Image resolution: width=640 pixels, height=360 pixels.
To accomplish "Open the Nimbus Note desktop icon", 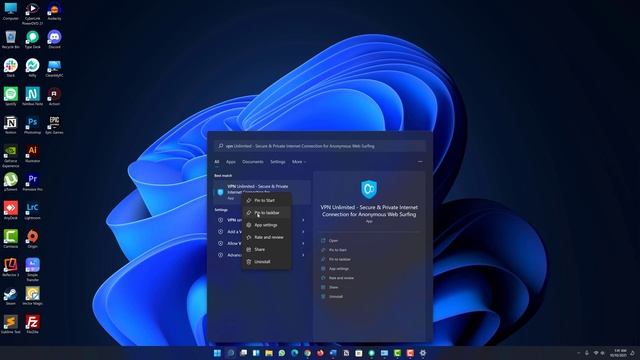I will point(32,96).
